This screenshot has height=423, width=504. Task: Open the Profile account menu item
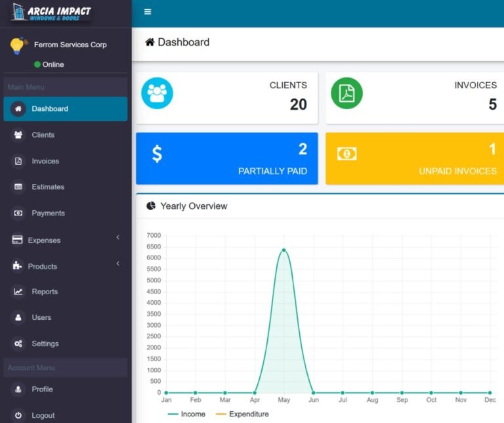coord(42,389)
